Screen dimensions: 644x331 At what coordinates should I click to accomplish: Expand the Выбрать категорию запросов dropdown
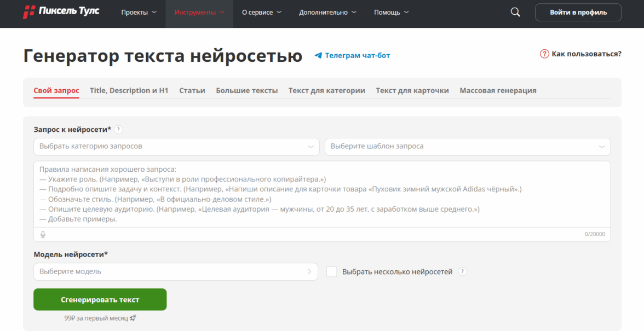(x=176, y=147)
